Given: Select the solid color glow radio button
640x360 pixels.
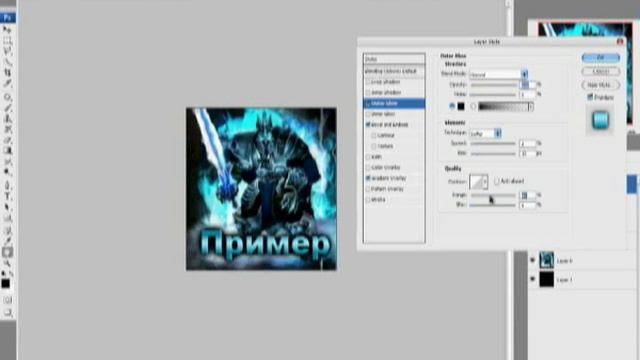Looking at the screenshot, I should click(452, 106).
